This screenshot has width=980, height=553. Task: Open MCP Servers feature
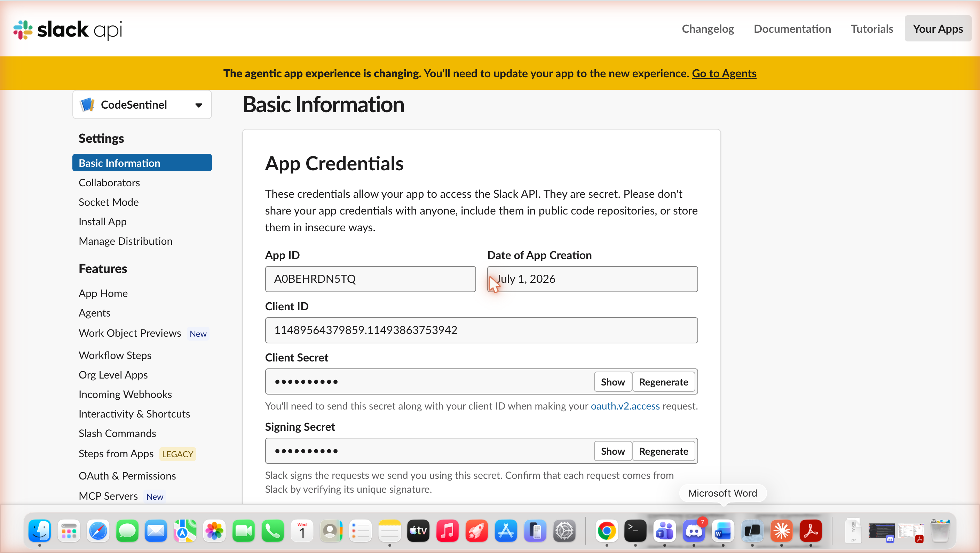108,496
